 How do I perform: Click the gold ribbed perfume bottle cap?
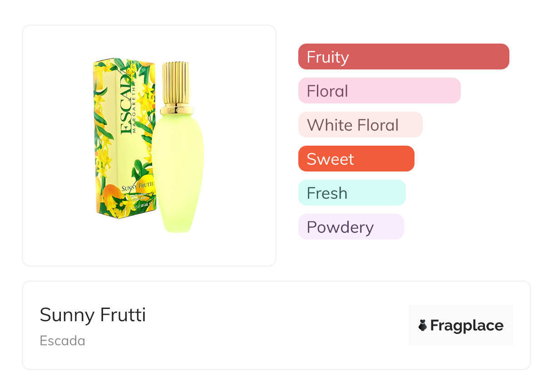click(176, 83)
